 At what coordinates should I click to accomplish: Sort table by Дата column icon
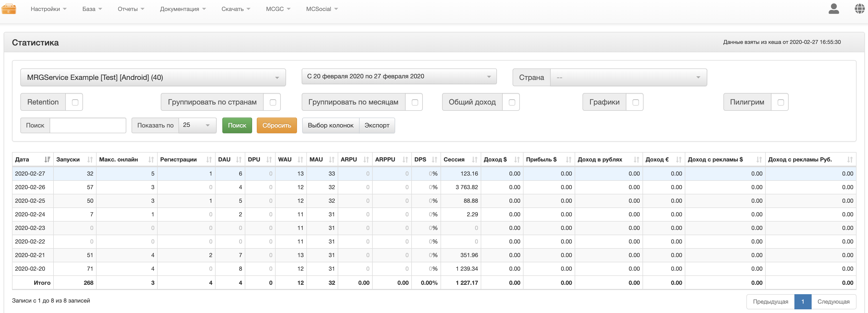[47, 160]
